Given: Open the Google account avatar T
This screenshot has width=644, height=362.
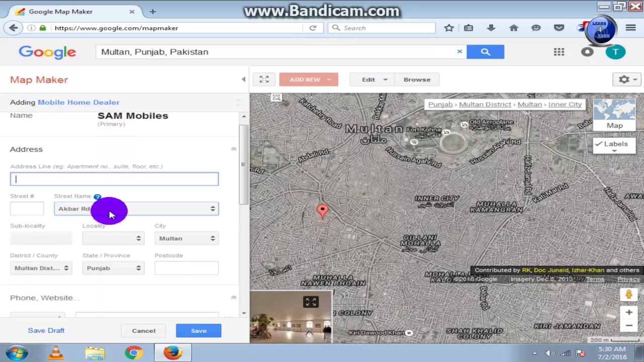Looking at the screenshot, I should [x=615, y=52].
